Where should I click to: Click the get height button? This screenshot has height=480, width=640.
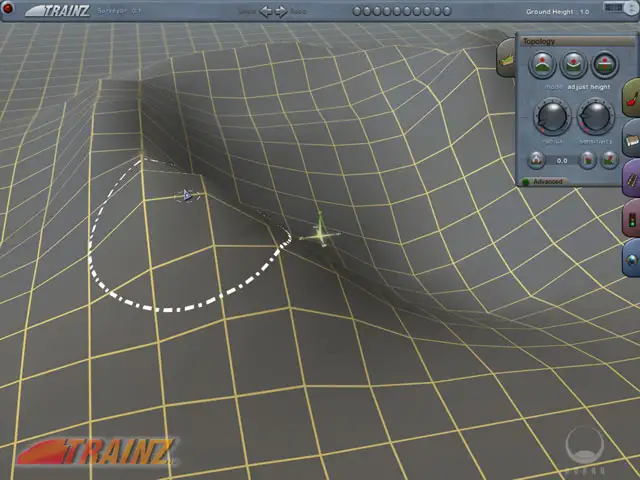536,160
